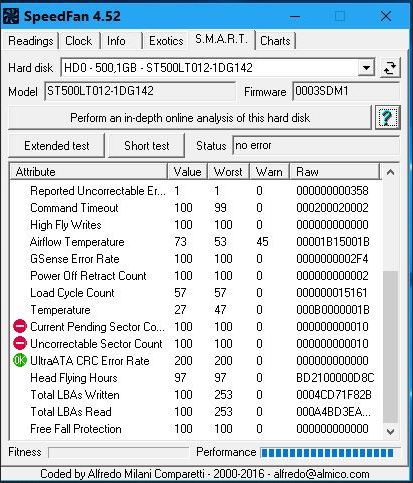Click raw value 000000015161

332,293
